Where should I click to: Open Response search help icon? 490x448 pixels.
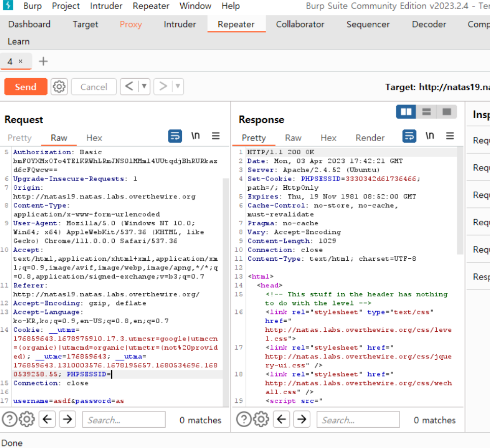point(244,419)
